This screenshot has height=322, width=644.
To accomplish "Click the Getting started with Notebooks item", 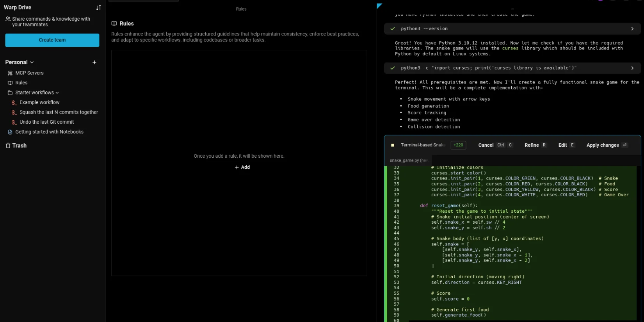I will point(49,132).
